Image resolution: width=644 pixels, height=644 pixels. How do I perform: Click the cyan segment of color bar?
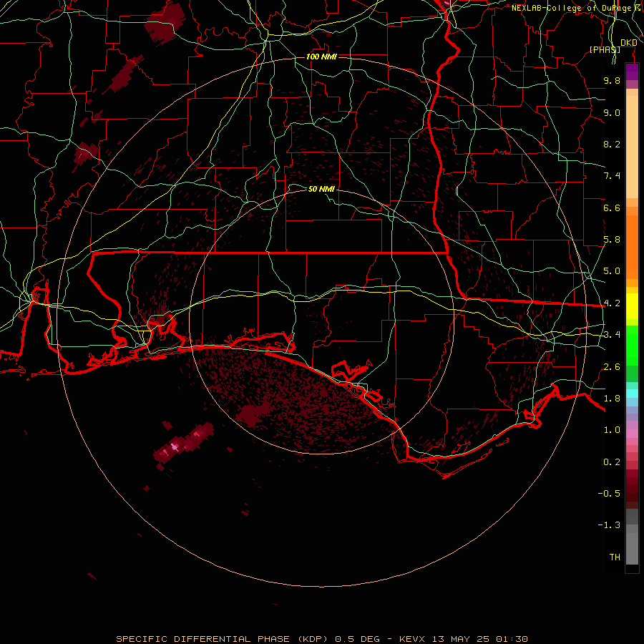coord(632,394)
